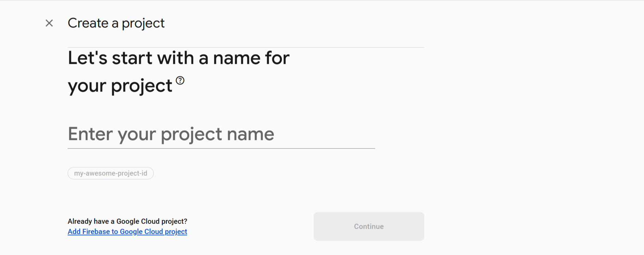Follow the blue Firebase Google Cloud hyperlink
The width and height of the screenshot is (644, 255).
click(127, 232)
